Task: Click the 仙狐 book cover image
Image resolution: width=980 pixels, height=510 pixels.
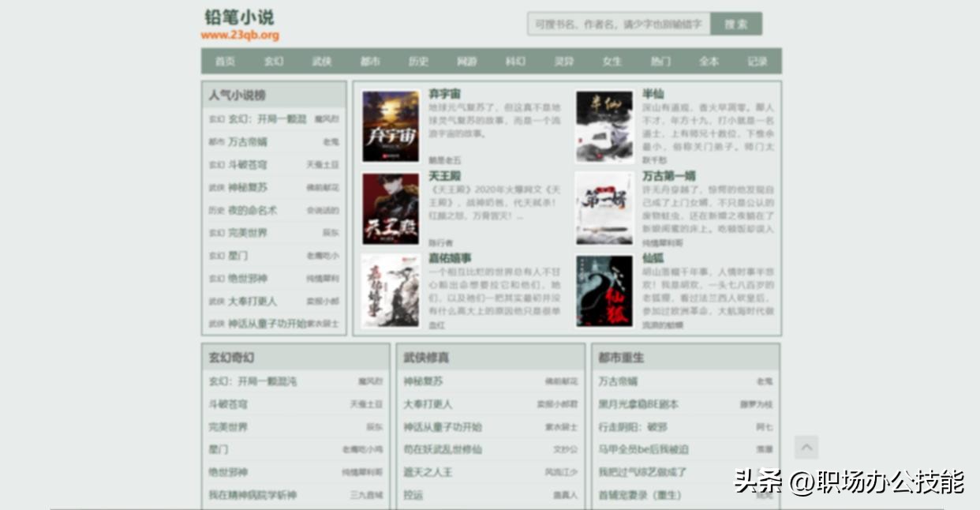Action: (x=603, y=291)
